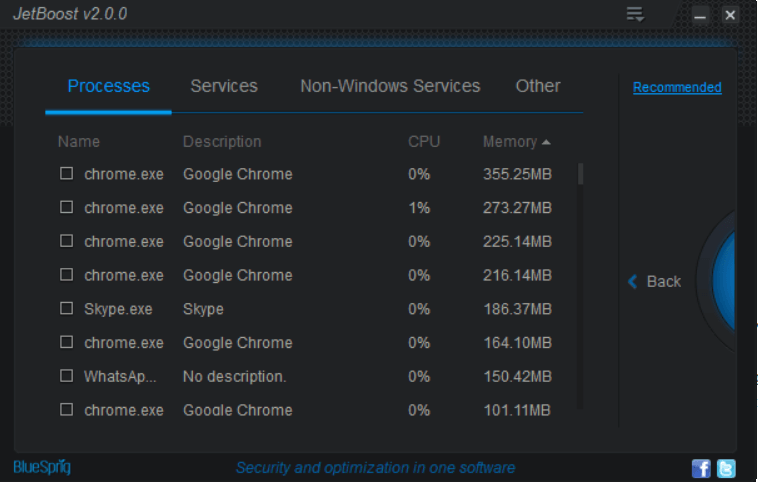Tick the WhatsAp... process checkbox

(66, 376)
